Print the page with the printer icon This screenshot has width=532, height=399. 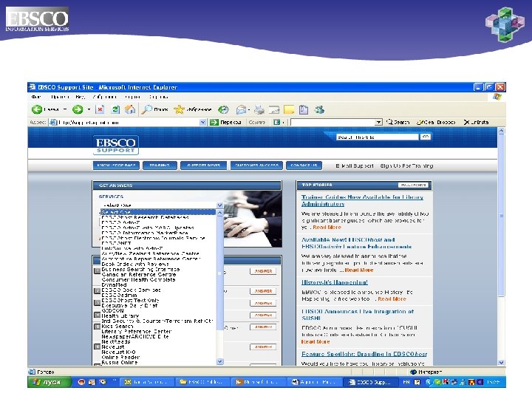[x=259, y=109]
